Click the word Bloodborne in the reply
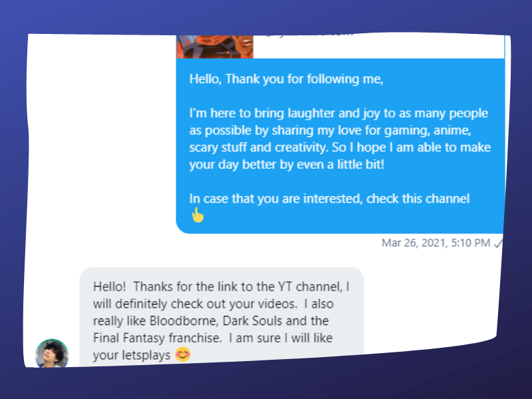Screen dimensions: 532x399 coord(184,321)
